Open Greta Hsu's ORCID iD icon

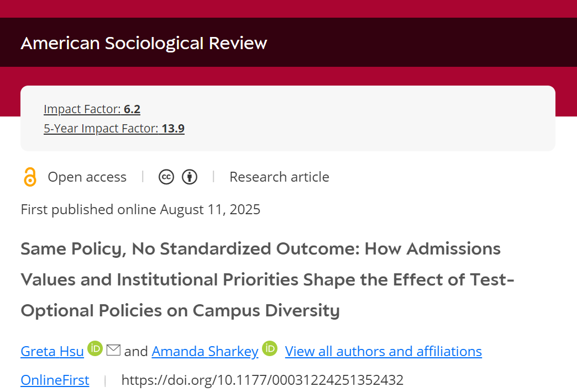95,348
